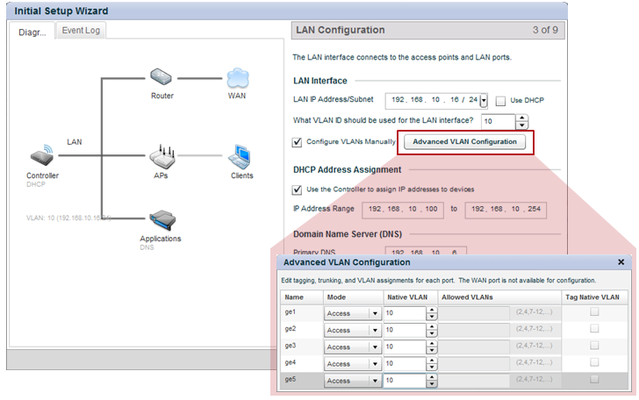The height and width of the screenshot is (400, 639).
Task: Select the ge1 port name cell
Action: pyautogui.click(x=302, y=313)
